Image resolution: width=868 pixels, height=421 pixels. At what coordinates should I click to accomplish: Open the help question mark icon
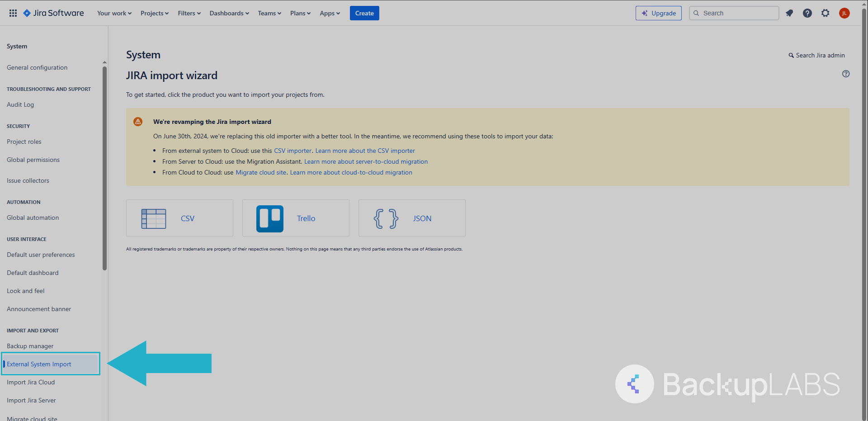coord(807,13)
